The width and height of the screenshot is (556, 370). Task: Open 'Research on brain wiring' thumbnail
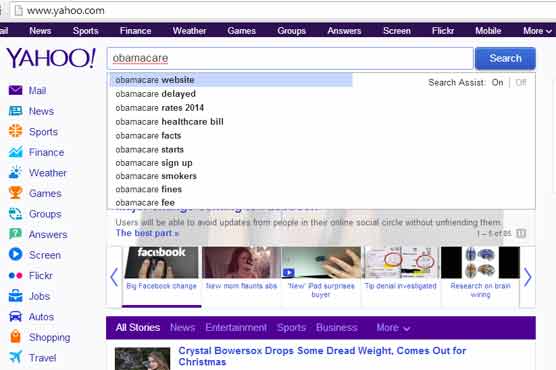tap(480, 263)
